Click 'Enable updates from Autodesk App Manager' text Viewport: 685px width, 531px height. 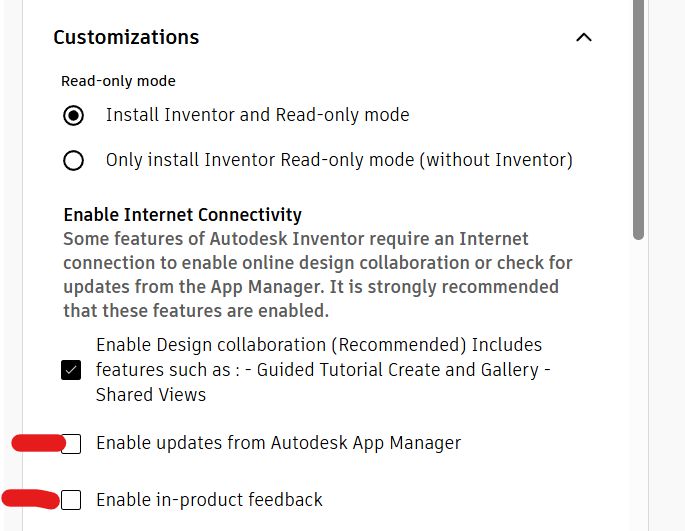pos(278,443)
